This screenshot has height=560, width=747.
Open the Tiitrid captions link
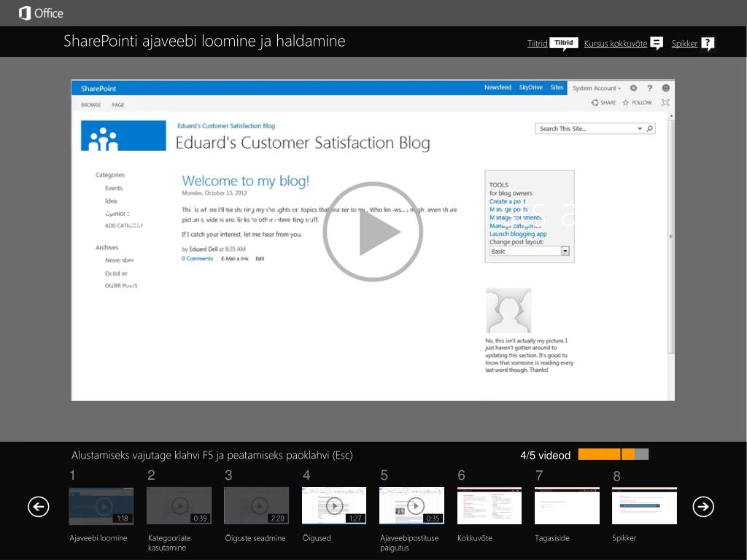[537, 43]
